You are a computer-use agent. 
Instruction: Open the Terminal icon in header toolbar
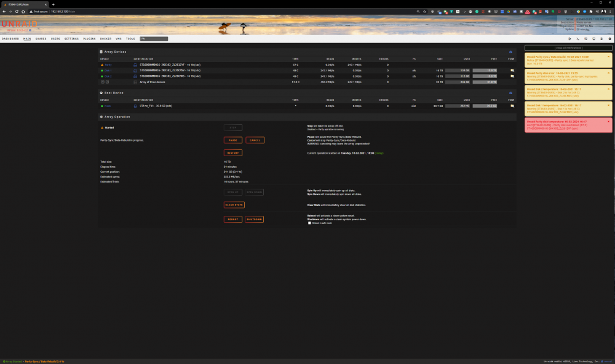pos(577,39)
